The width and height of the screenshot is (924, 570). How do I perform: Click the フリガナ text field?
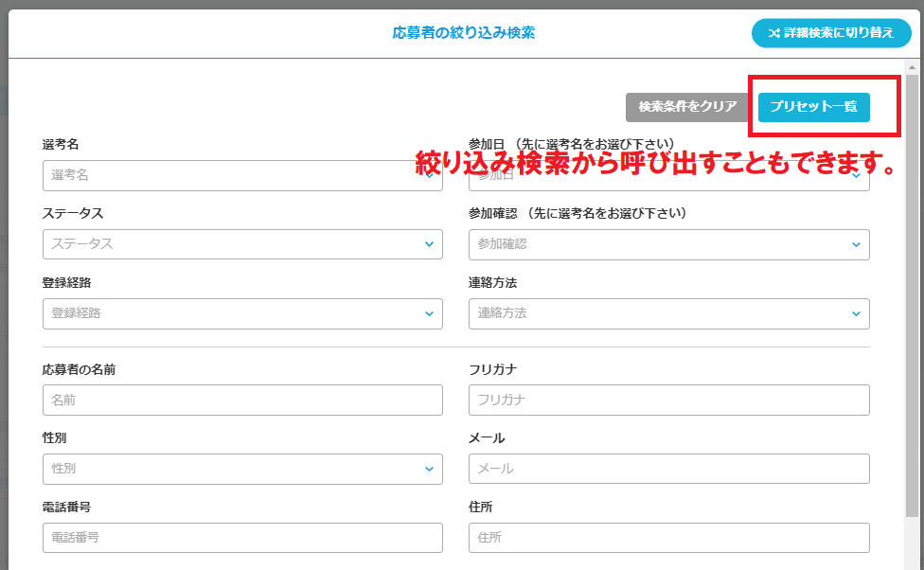(x=668, y=400)
